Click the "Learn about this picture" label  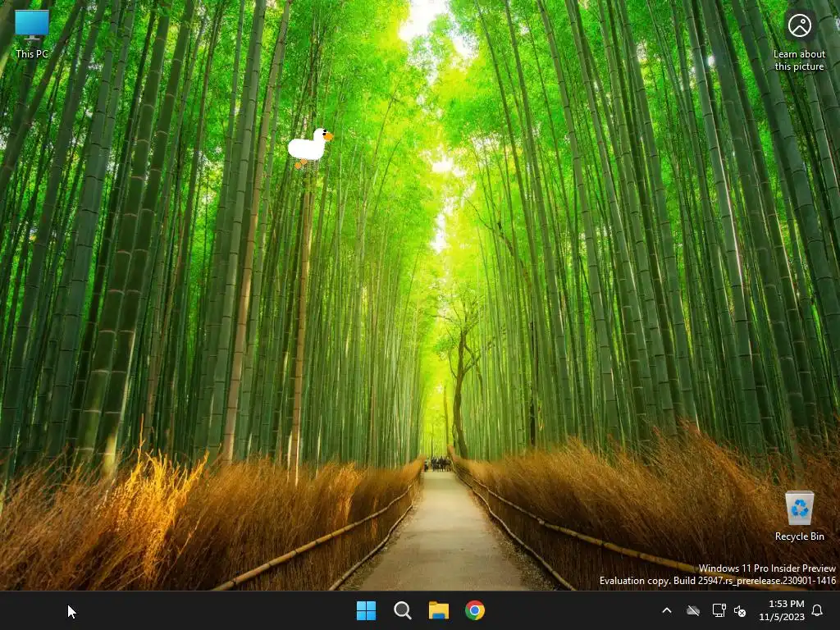[x=799, y=60]
